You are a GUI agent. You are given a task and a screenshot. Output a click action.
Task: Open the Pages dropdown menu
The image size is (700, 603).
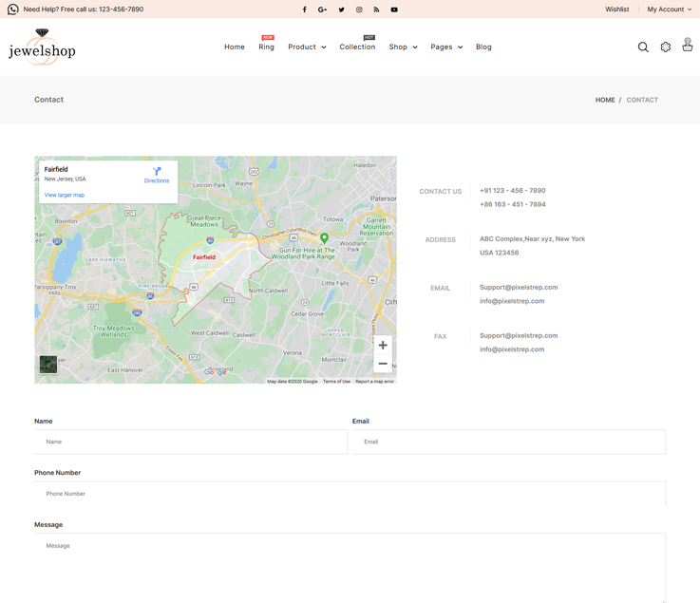click(x=446, y=47)
